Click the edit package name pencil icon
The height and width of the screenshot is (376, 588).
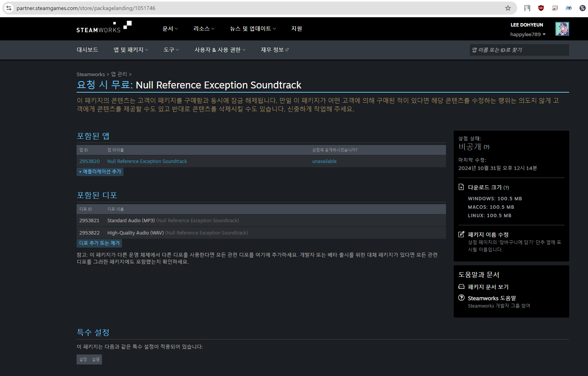point(461,234)
